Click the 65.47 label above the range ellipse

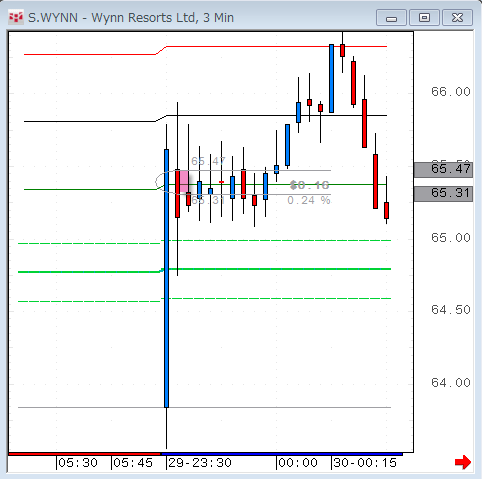pyautogui.click(x=208, y=161)
